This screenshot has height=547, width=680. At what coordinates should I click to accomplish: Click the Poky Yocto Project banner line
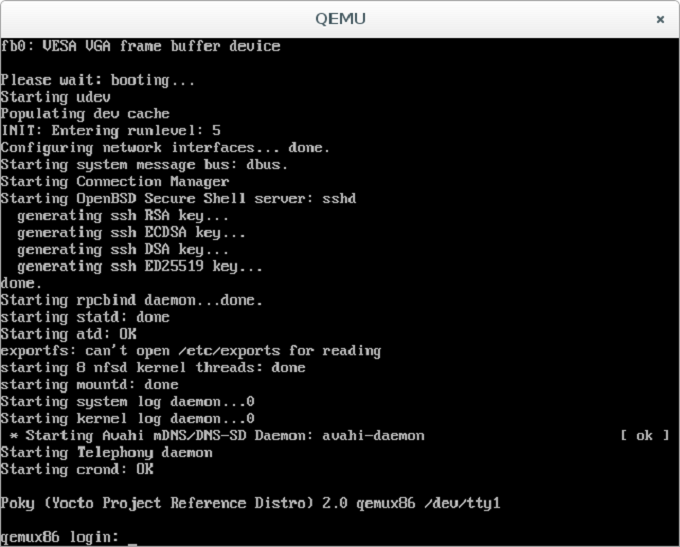click(x=250, y=503)
